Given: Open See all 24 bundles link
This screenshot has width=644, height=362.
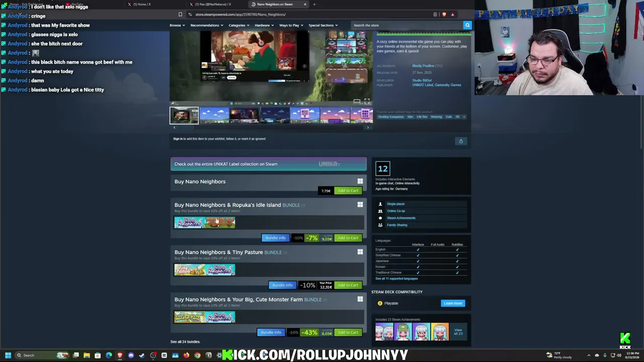Looking at the screenshot, I should tap(185, 342).
